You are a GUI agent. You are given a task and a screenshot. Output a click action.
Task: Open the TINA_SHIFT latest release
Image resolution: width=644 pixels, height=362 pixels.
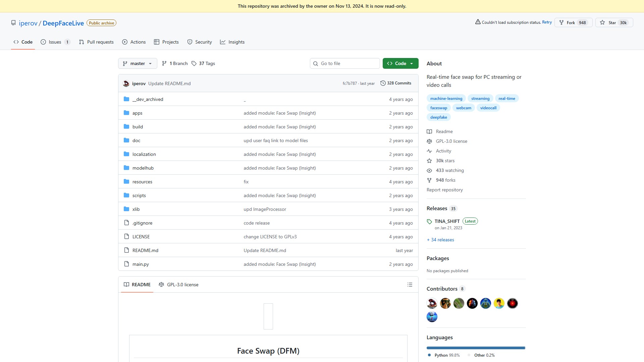pos(447,221)
